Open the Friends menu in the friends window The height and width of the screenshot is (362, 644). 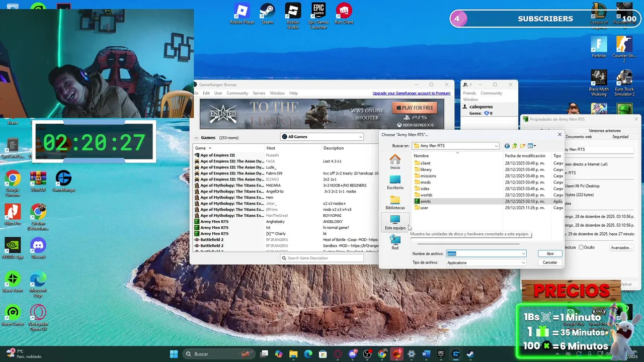pyautogui.click(x=469, y=93)
